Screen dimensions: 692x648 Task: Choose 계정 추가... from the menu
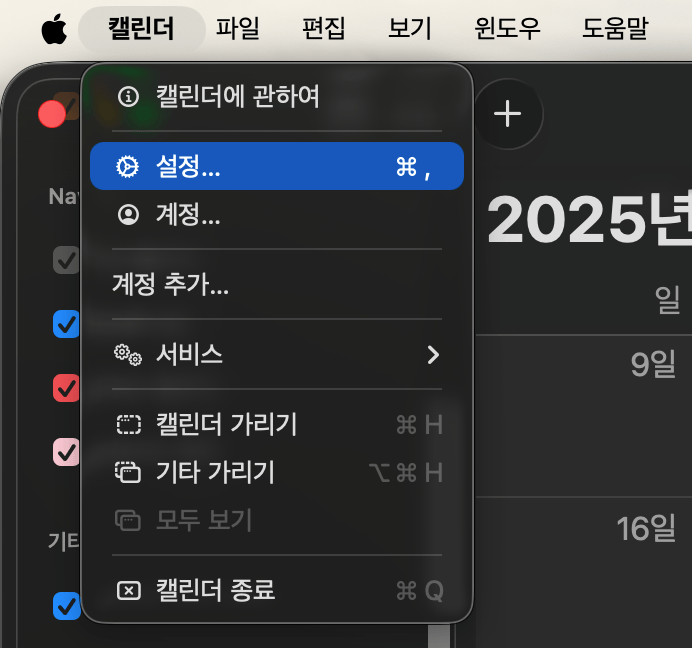click(170, 286)
